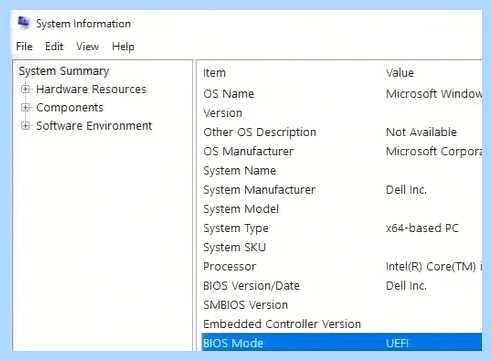Select the System Manufacturer row
Screen dimensions: 492x361
342,190
